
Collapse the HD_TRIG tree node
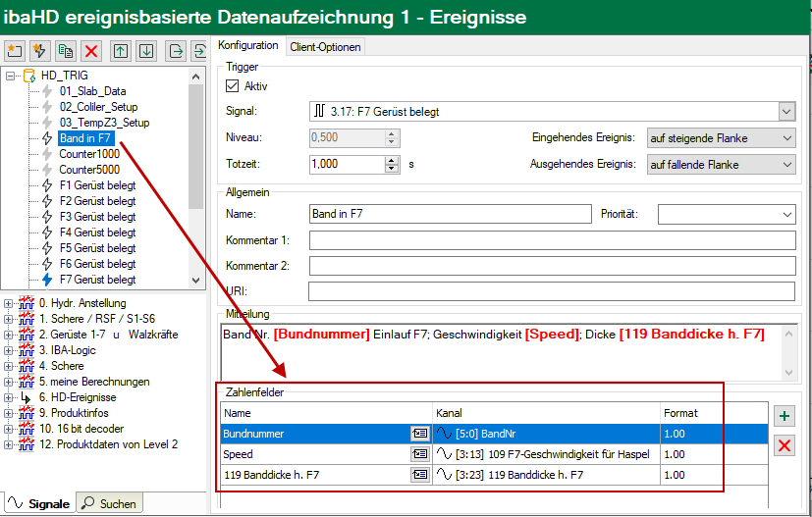(x=10, y=76)
